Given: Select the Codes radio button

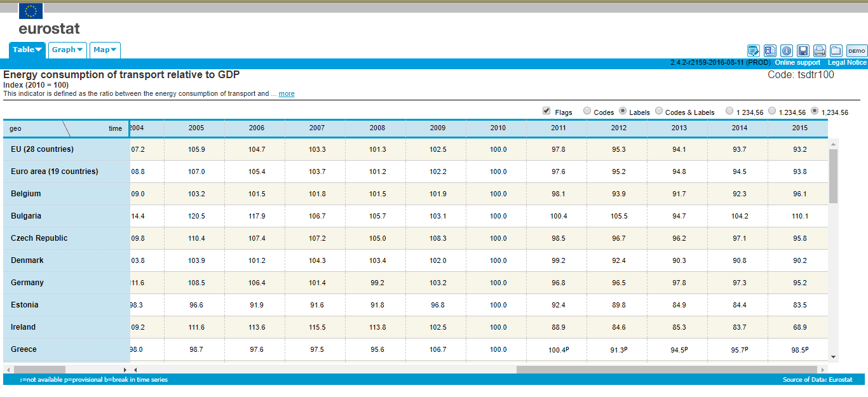Looking at the screenshot, I should (x=587, y=111).
